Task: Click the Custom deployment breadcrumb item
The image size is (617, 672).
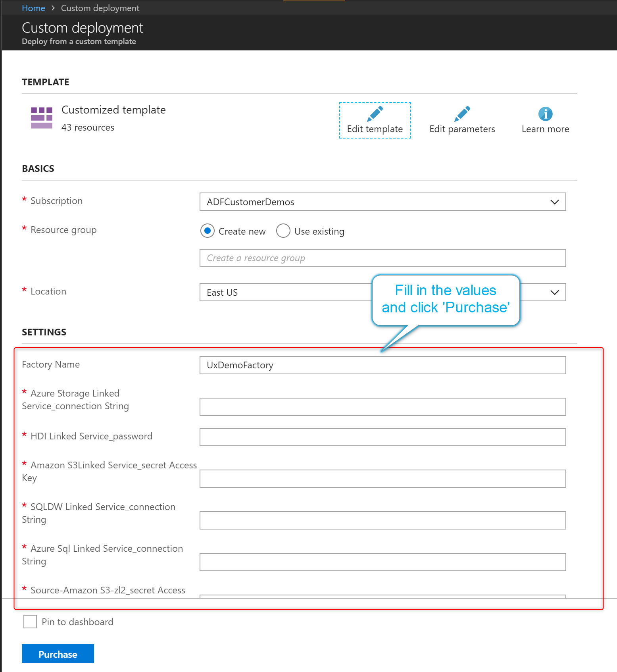Action: coord(100,8)
